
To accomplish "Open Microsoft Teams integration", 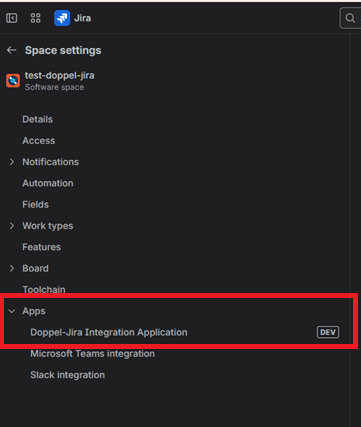I will [x=92, y=354].
